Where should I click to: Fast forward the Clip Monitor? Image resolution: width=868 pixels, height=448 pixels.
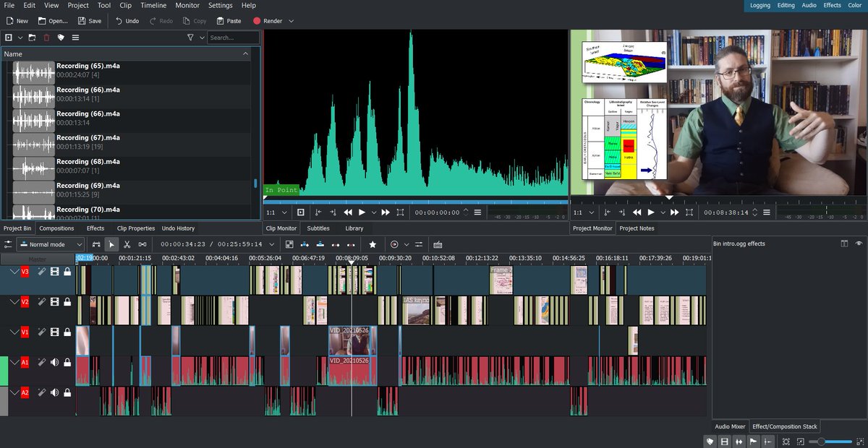point(386,212)
